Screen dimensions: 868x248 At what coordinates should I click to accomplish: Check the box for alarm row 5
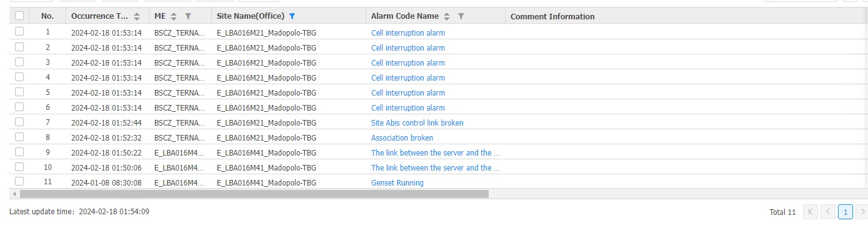19,92
